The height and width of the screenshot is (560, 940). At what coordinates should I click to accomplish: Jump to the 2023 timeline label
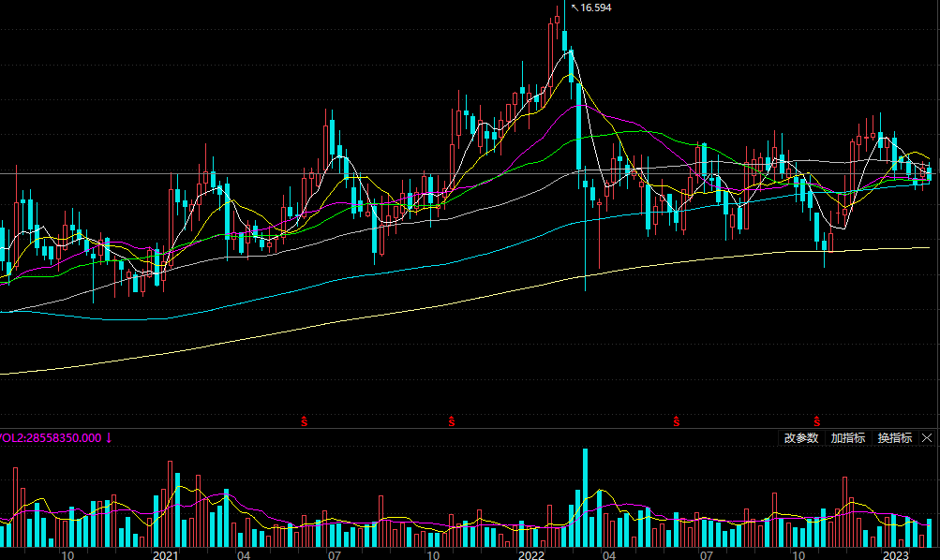[x=896, y=554]
